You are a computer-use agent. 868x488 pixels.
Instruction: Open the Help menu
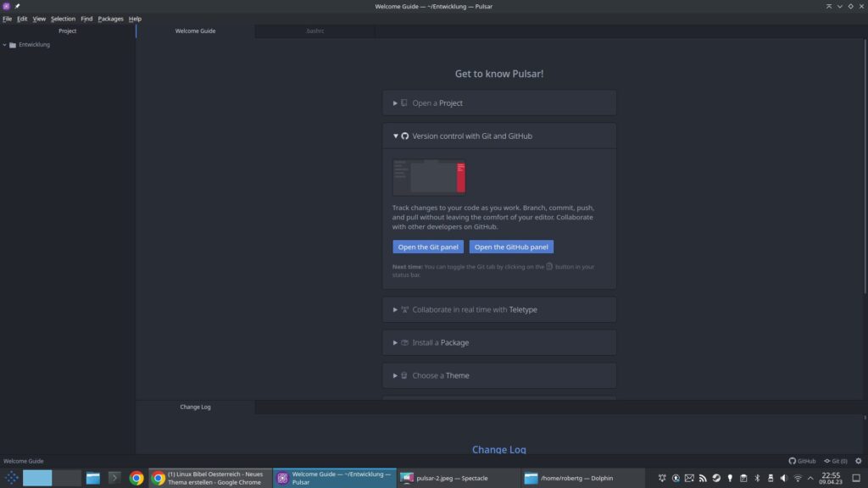135,19
